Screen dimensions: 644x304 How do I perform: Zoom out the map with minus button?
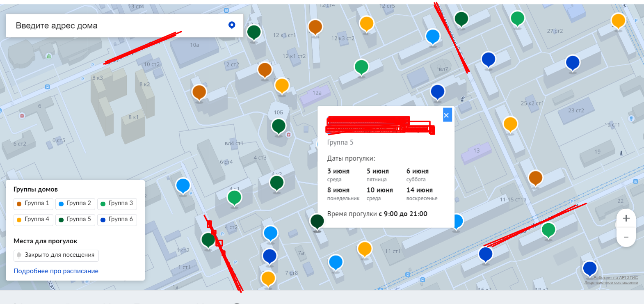pos(626,237)
